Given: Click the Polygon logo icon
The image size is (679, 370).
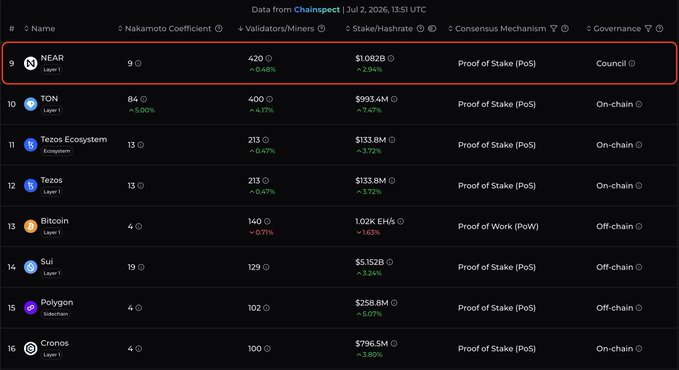Looking at the screenshot, I should pyautogui.click(x=30, y=308).
